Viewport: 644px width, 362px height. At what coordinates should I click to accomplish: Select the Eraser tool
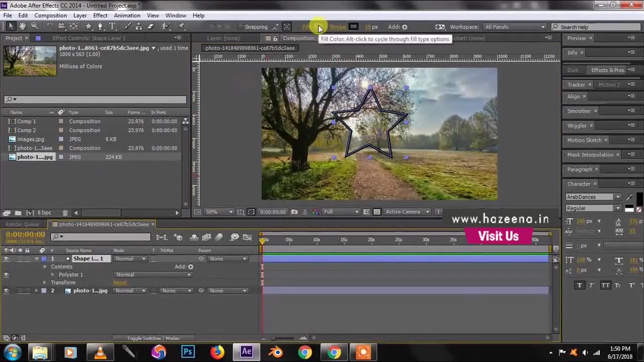[150, 27]
